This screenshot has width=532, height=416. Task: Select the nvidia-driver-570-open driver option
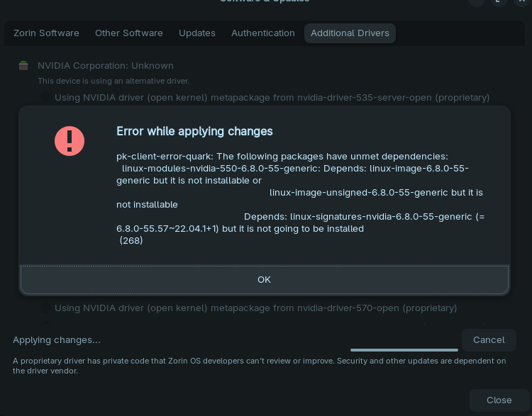(x=46, y=308)
